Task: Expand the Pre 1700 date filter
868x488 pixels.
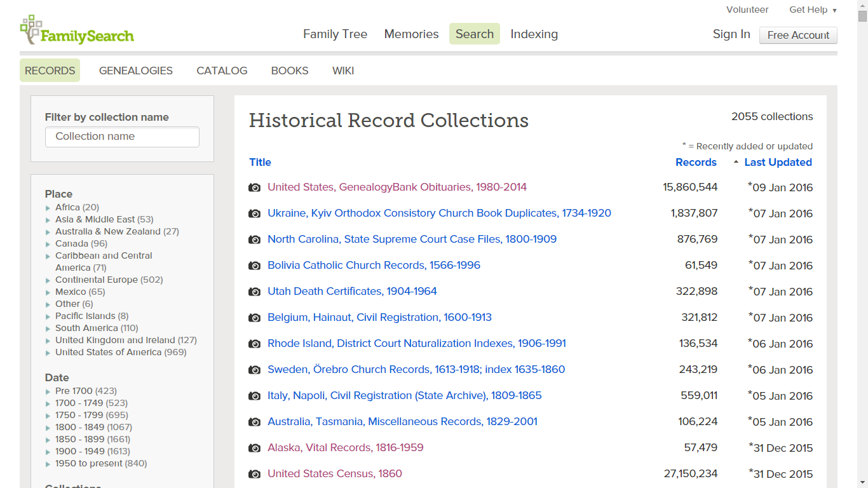Action: (48, 391)
